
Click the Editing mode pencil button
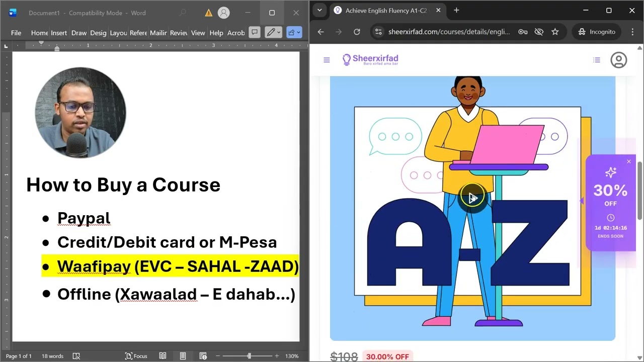pos(273,33)
